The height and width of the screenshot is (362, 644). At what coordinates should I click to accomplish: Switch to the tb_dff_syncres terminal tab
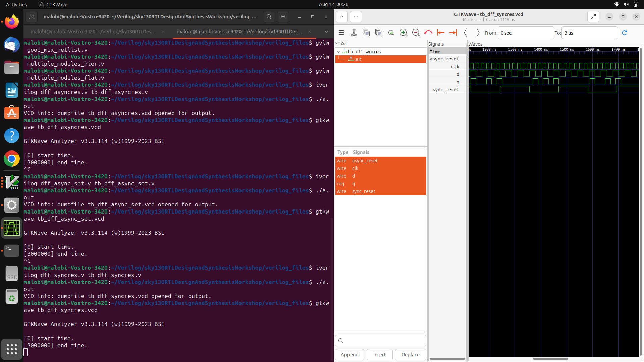pyautogui.click(x=239, y=32)
